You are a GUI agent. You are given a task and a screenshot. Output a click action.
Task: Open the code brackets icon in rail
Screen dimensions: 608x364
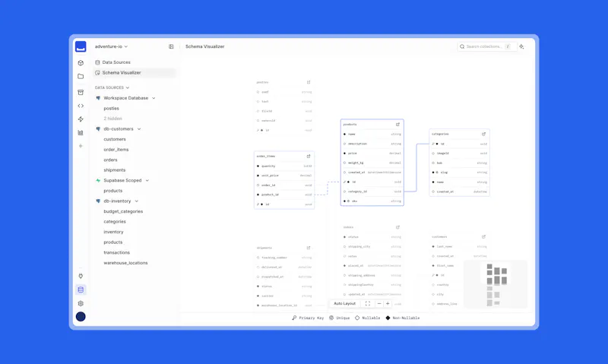tap(81, 106)
